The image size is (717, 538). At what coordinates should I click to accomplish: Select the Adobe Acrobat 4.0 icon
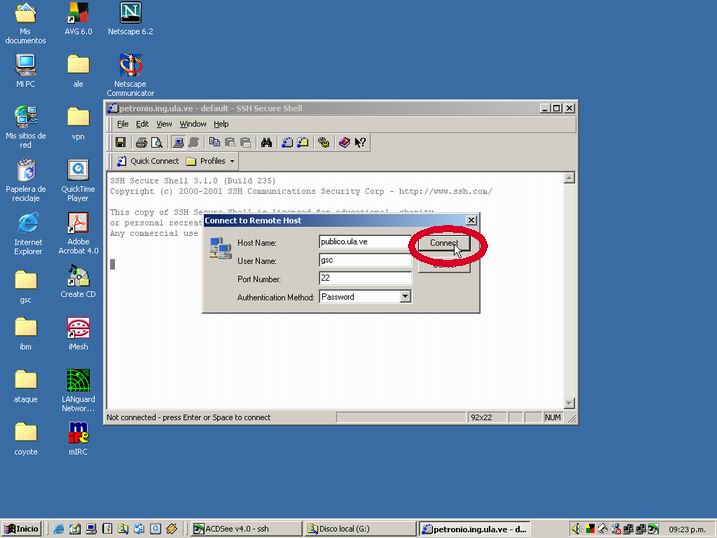point(78,234)
